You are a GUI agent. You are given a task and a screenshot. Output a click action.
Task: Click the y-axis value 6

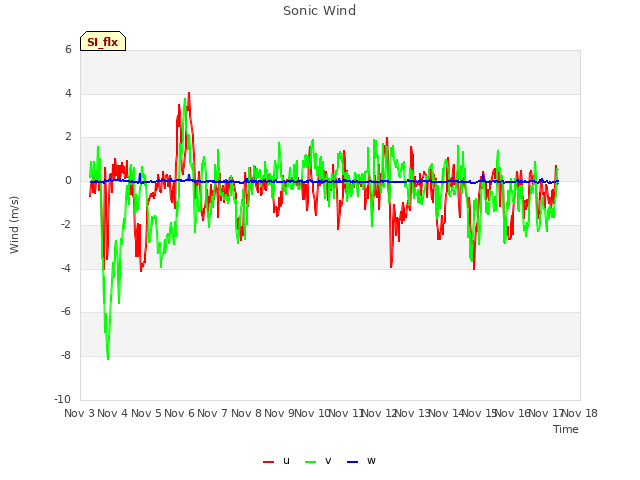click(x=68, y=49)
